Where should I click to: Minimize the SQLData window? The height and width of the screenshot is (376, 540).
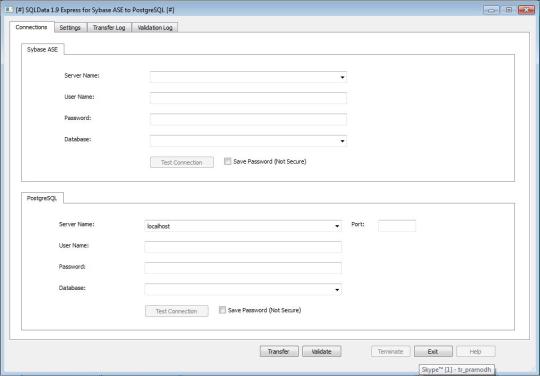[491, 10]
